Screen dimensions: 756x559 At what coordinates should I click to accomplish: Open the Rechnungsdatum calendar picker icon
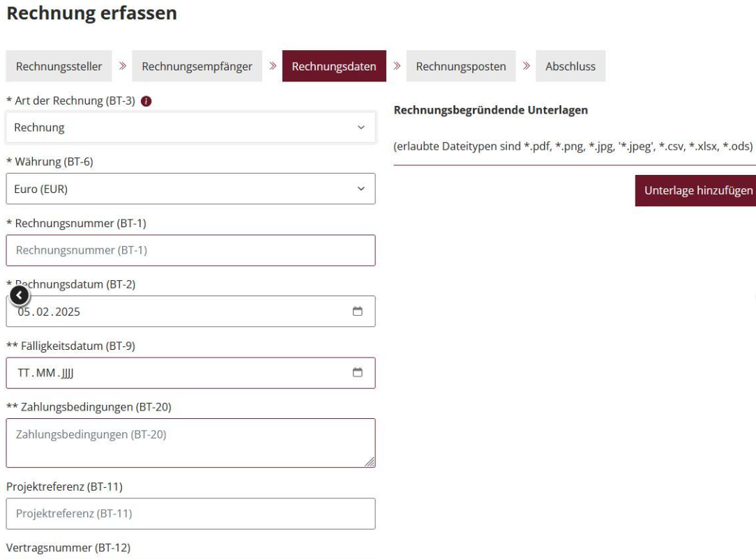[358, 312]
